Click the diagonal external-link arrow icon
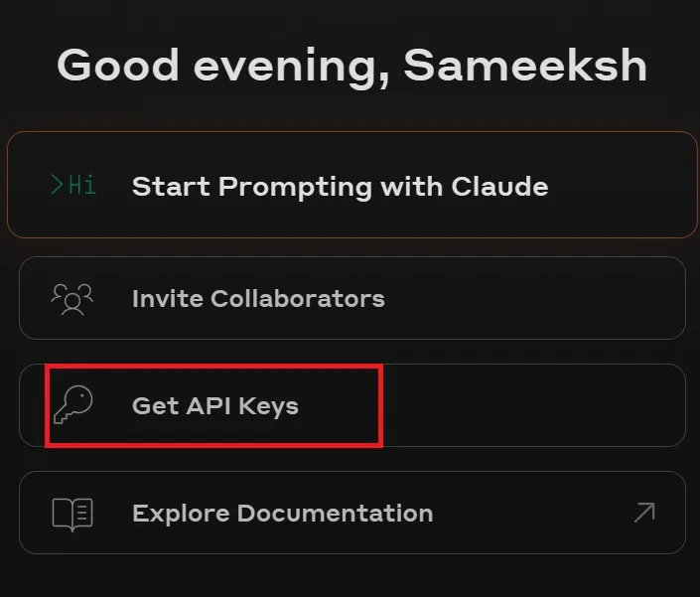This screenshot has width=700, height=597. coord(643,513)
